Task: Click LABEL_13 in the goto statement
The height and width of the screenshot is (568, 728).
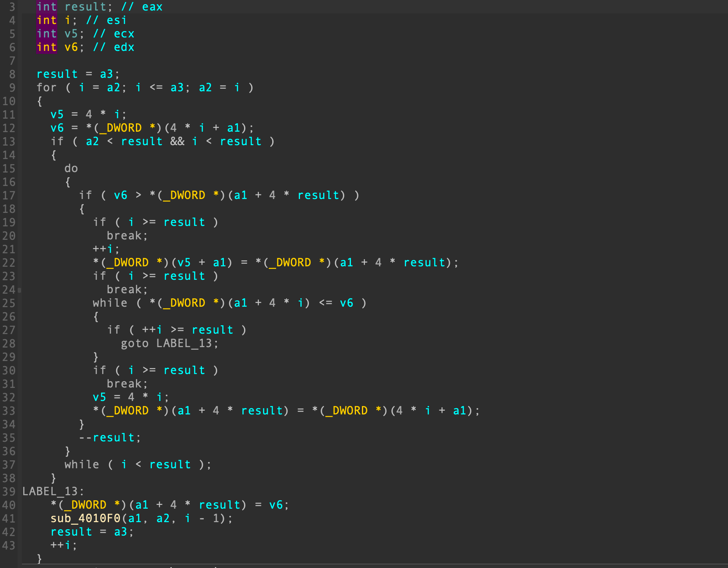Action: (184, 343)
